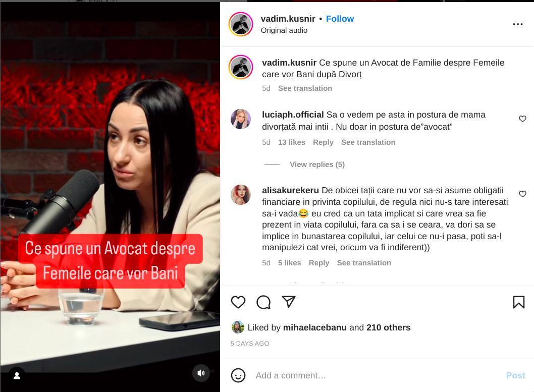Open the comment bubble icon
The width and height of the screenshot is (534, 392).
(263, 302)
